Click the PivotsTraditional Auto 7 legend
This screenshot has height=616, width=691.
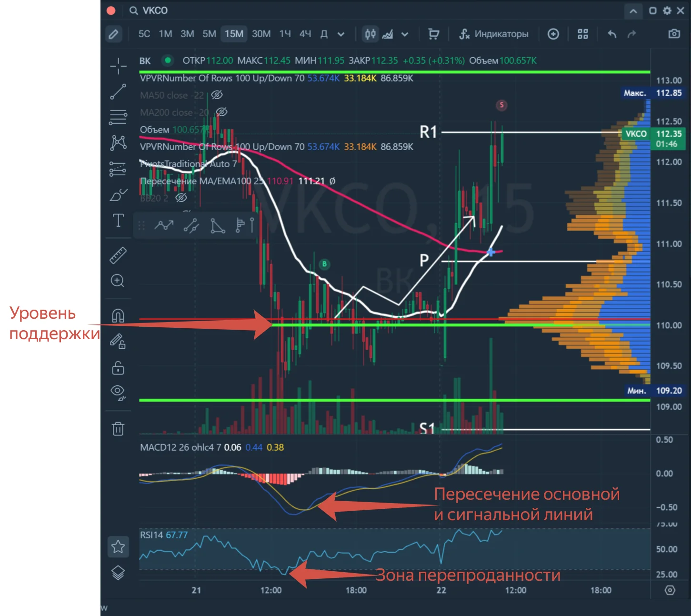tap(188, 164)
